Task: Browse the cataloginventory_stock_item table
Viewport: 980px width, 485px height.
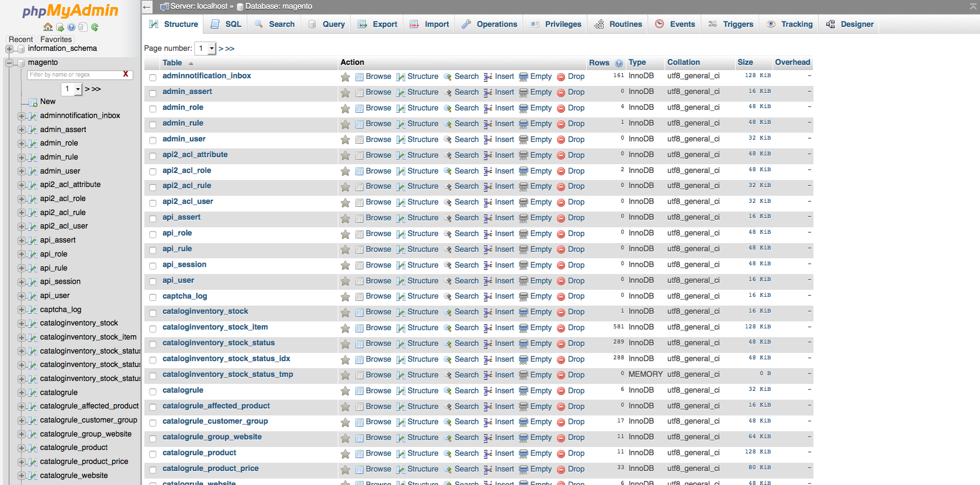Action: click(x=378, y=328)
